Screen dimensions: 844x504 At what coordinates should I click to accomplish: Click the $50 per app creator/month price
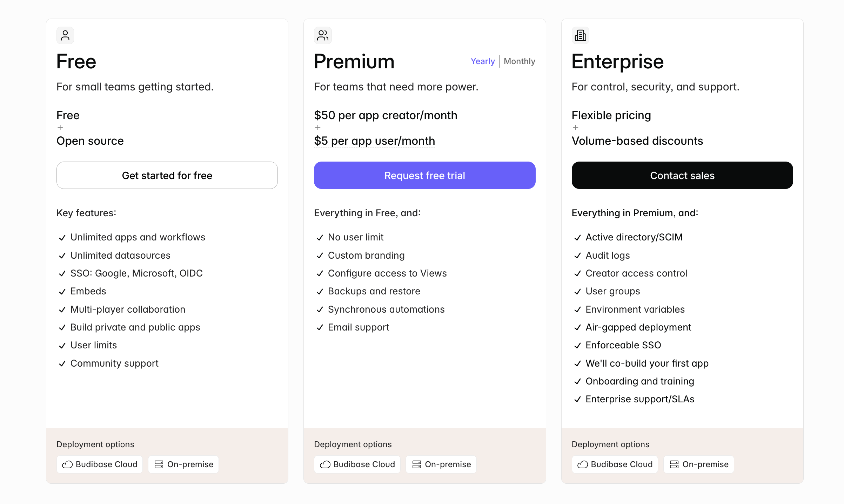pyautogui.click(x=386, y=115)
